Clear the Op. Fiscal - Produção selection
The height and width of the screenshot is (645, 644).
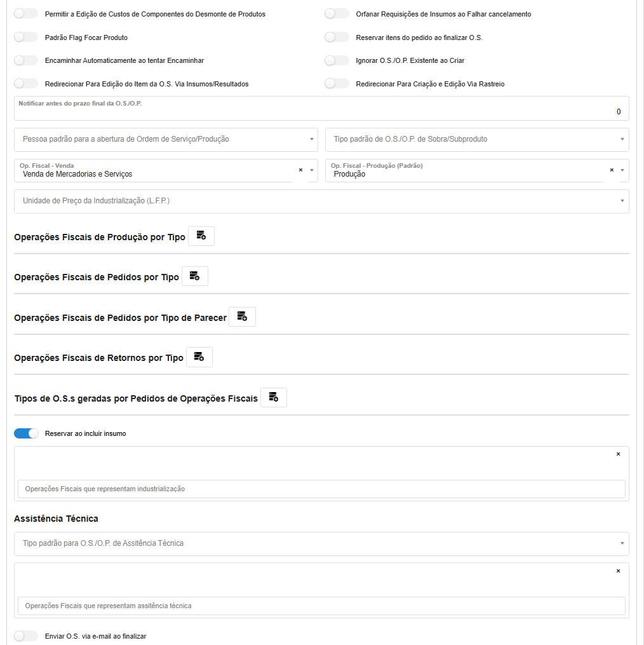(612, 170)
